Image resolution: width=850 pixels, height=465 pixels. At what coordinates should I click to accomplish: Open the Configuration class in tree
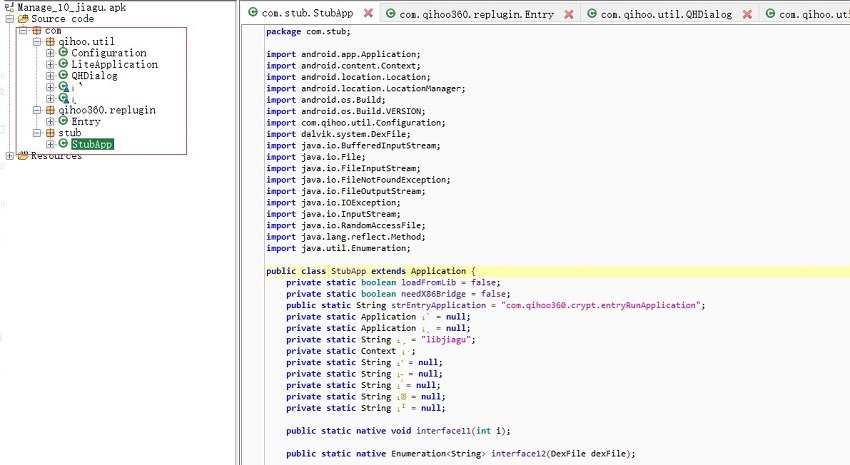(108, 53)
